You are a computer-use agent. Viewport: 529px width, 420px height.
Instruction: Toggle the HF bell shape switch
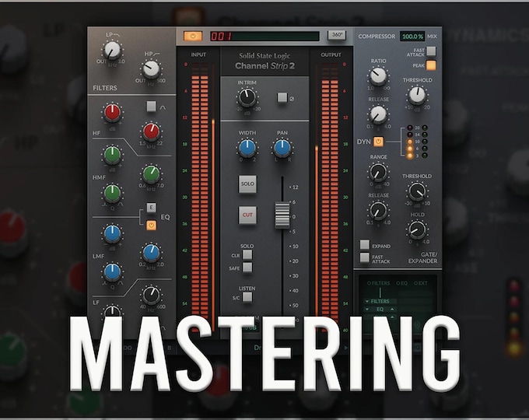pos(152,107)
